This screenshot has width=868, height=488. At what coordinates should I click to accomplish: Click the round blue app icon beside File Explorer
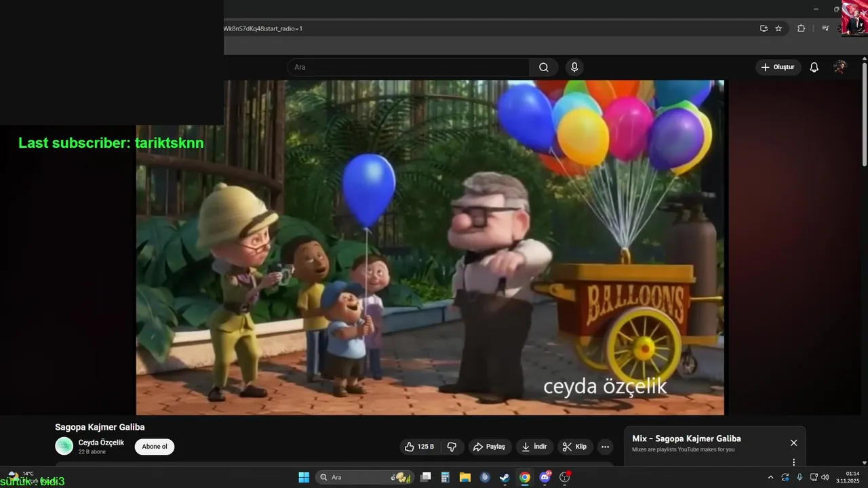coord(485,477)
